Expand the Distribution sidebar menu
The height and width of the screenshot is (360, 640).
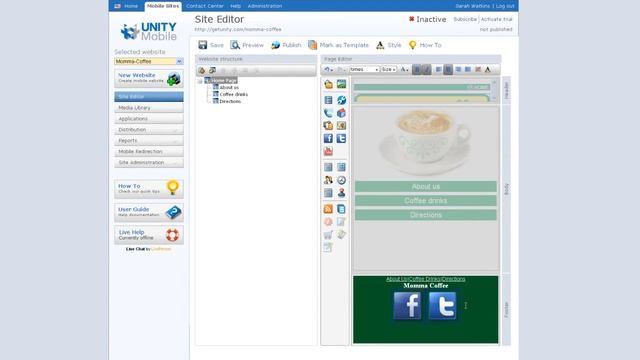point(149,129)
